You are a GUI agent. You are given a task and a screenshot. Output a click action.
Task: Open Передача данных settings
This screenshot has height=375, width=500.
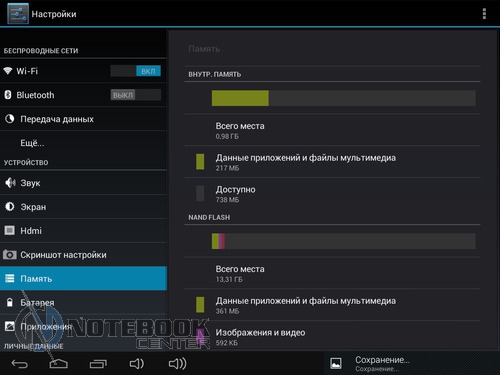83,119
